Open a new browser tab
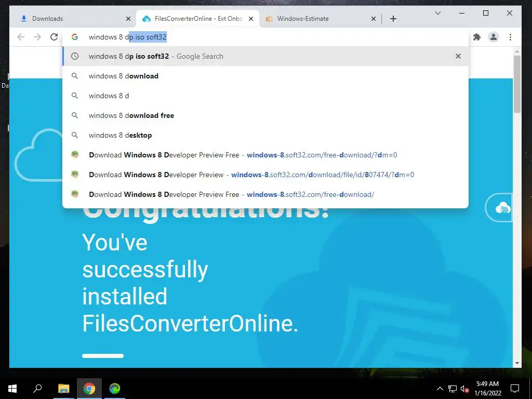This screenshot has width=532, height=399. [x=393, y=19]
